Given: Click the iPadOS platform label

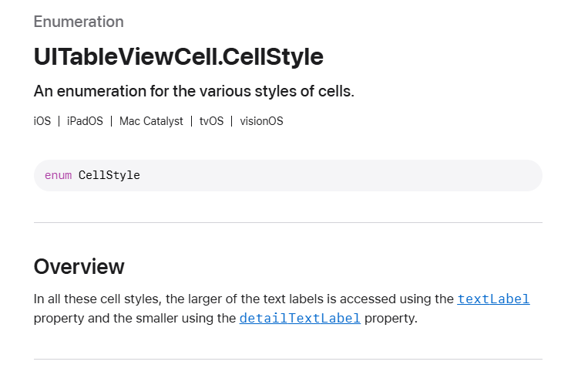Looking at the screenshot, I should click(85, 121).
